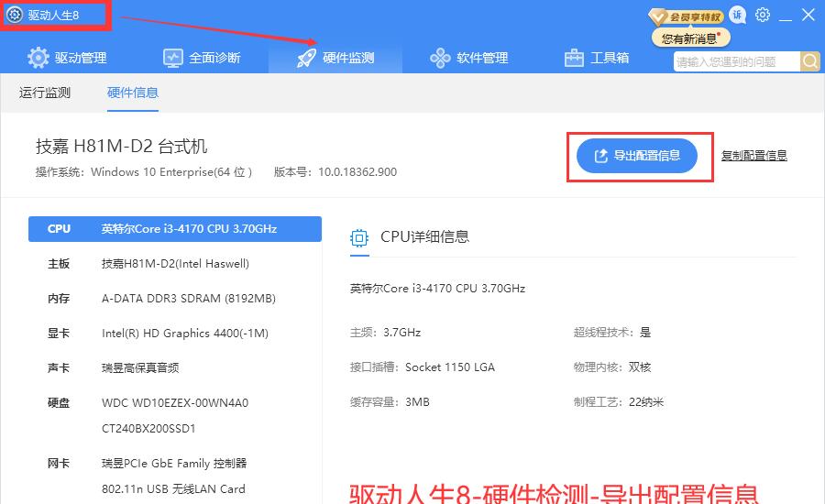Select the 主板 row 技嘉H81M-D2

175,264
